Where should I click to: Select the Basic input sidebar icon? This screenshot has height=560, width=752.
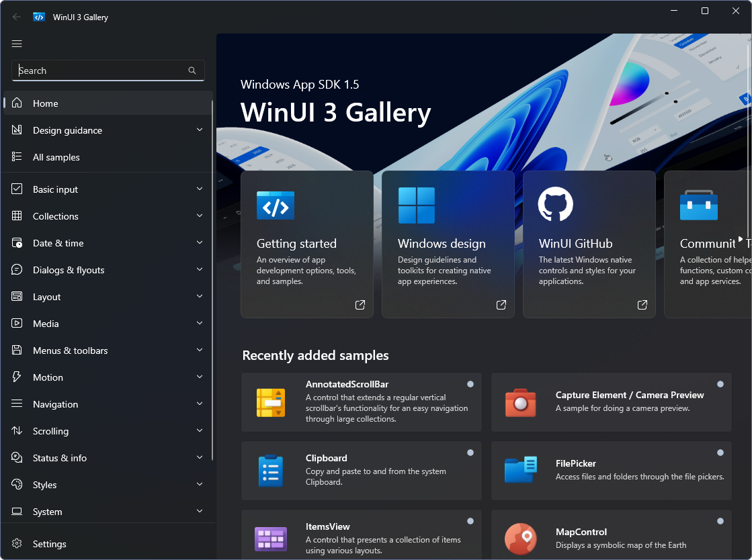pyautogui.click(x=17, y=189)
